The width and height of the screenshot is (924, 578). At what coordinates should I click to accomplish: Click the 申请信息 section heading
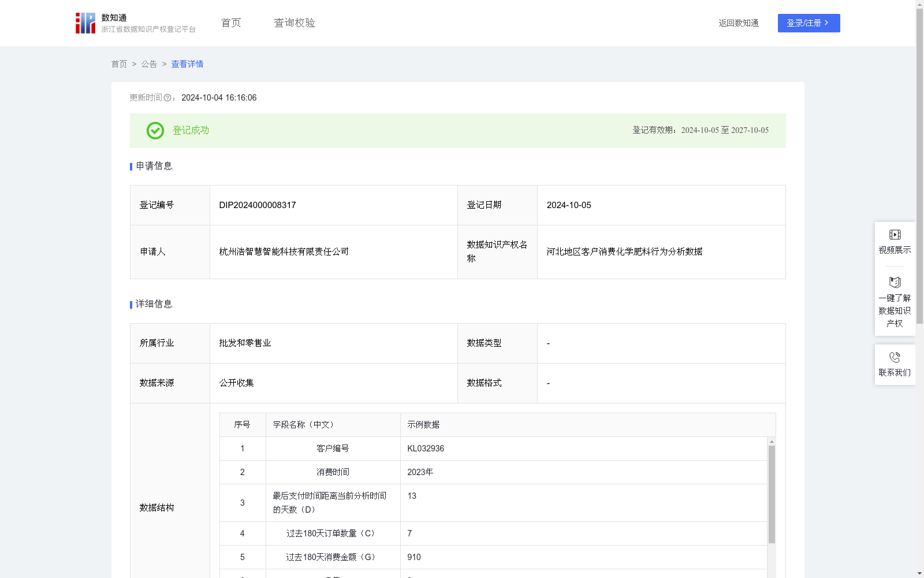(154, 166)
